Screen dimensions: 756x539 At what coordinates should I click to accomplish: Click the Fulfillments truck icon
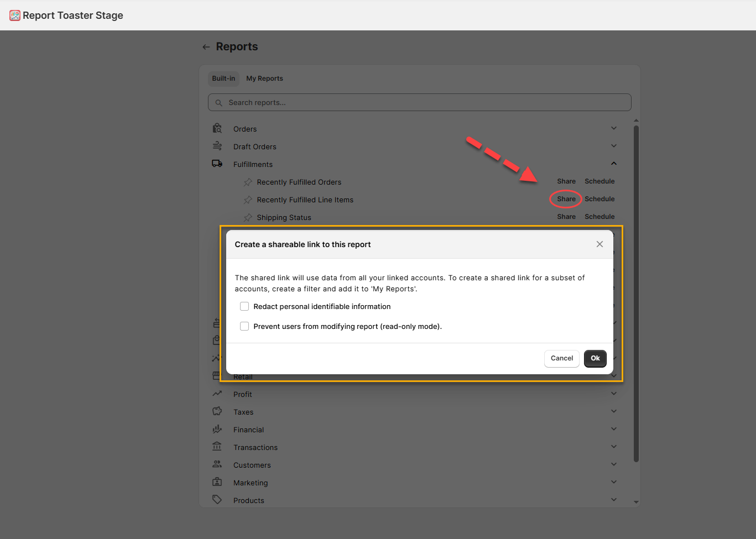pyautogui.click(x=217, y=164)
